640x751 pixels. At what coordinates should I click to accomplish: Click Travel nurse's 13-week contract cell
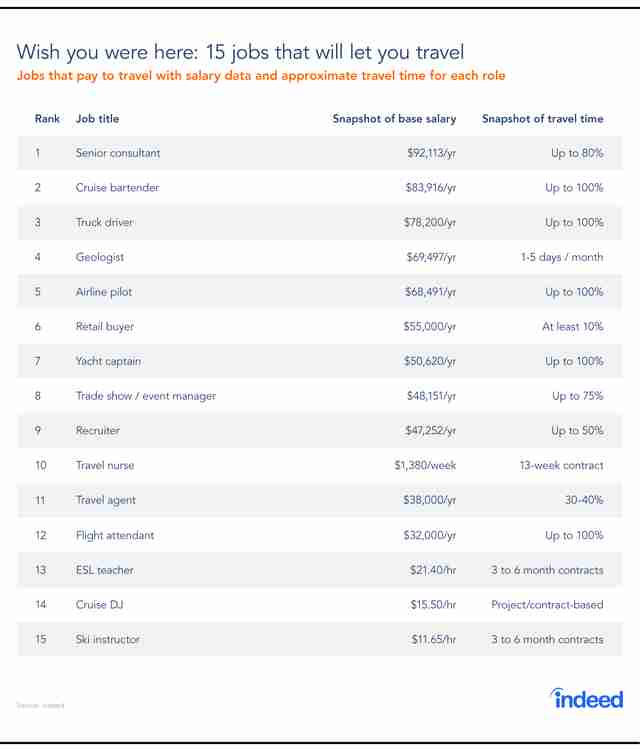click(x=561, y=466)
